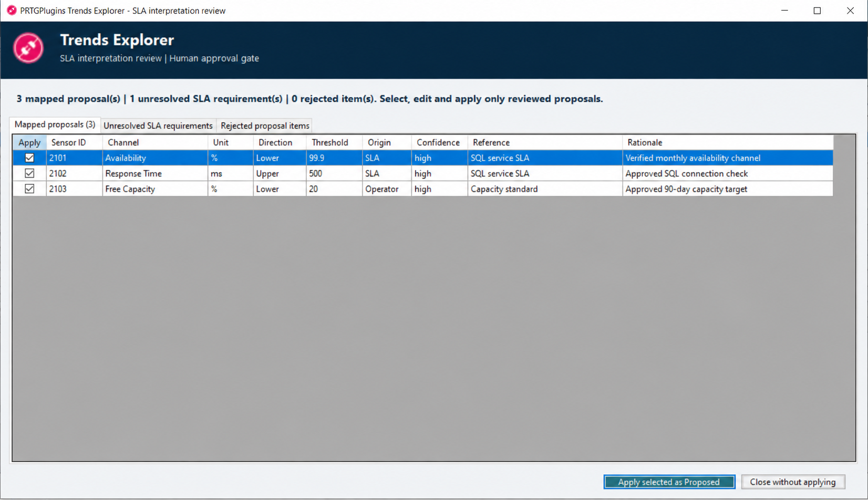This screenshot has height=500, width=868.
Task: Close the SLA interpretation review window
Action: pyautogui.click(x=850, y=11)
